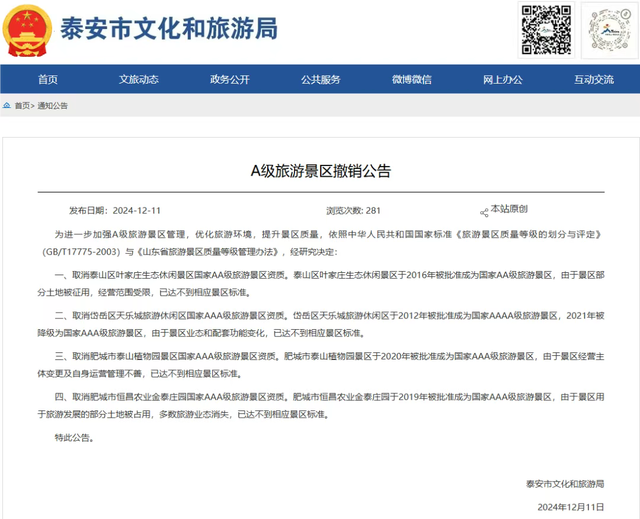Viewport: 640px width, 519px height.
Task: Click the 本站原创 source label
Action: click(x=509, y=209)
